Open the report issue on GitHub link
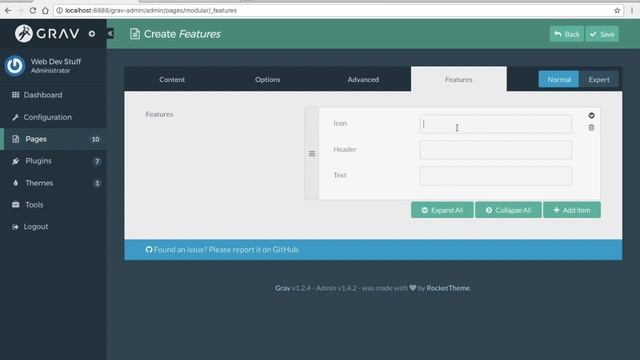The width and height of the screenshot is (640, 360). coord(222,250)
